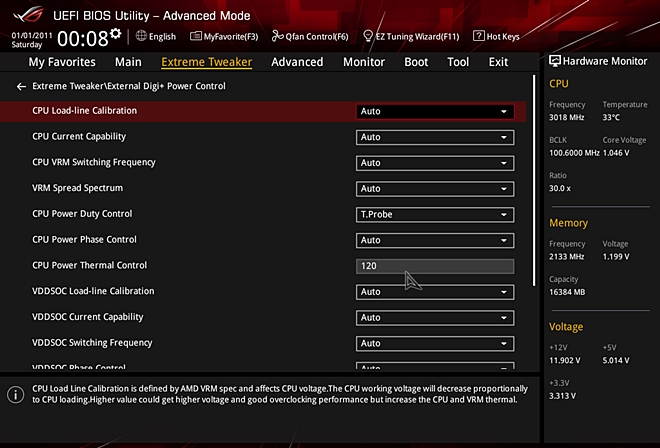Click the 00:08 clock display

click(82, 39)
